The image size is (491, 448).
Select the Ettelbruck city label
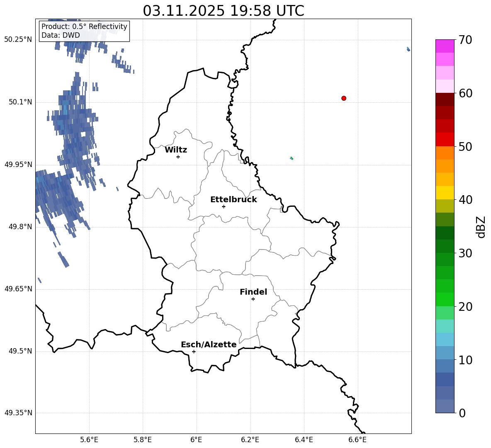coord(233,200)
